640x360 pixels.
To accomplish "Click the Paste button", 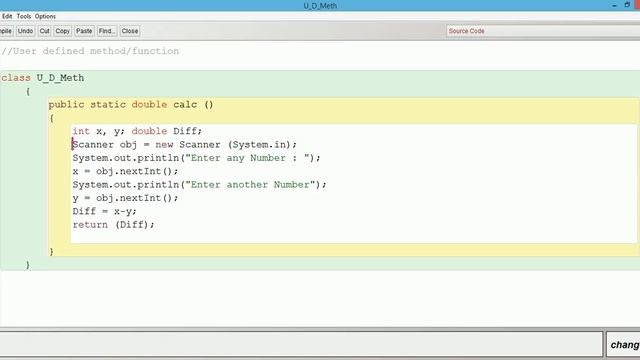I will [84, 31].
